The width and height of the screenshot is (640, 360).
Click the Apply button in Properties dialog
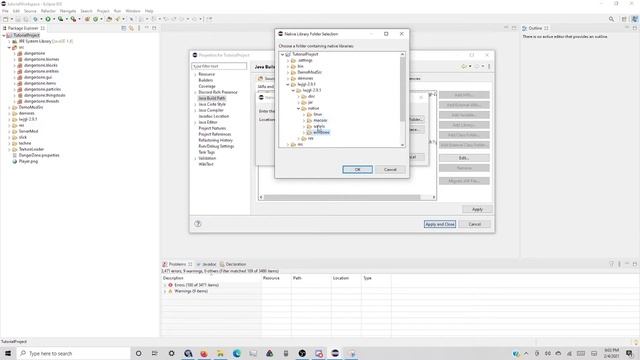477,209
